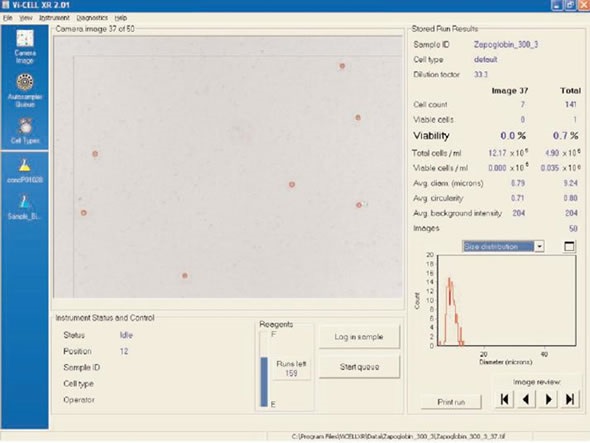Enlarge the size distribution graph window icon

point(569,246)
